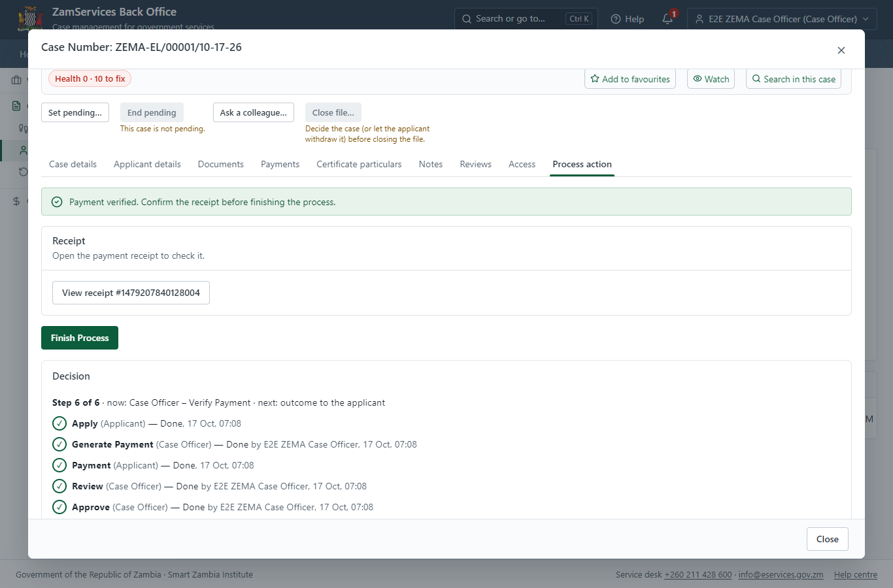
Task: Click the Payment (Applicant) step check icon
Action: click(x=59, y=465)
